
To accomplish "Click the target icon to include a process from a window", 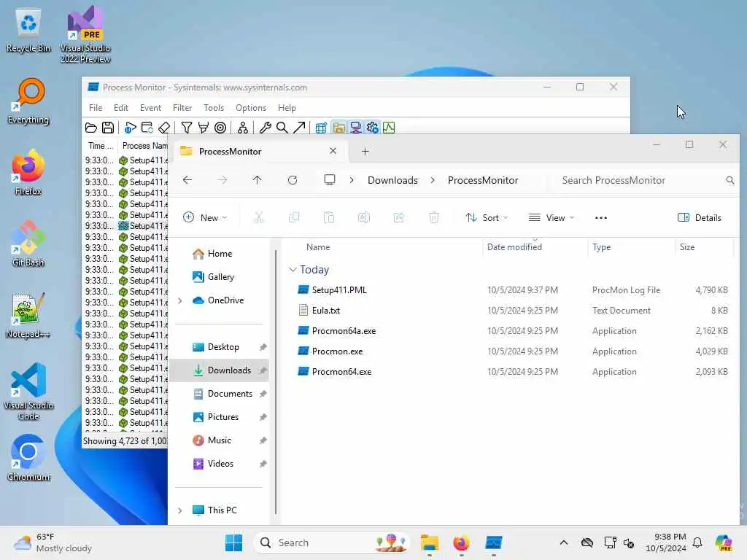I will point(220,128).
